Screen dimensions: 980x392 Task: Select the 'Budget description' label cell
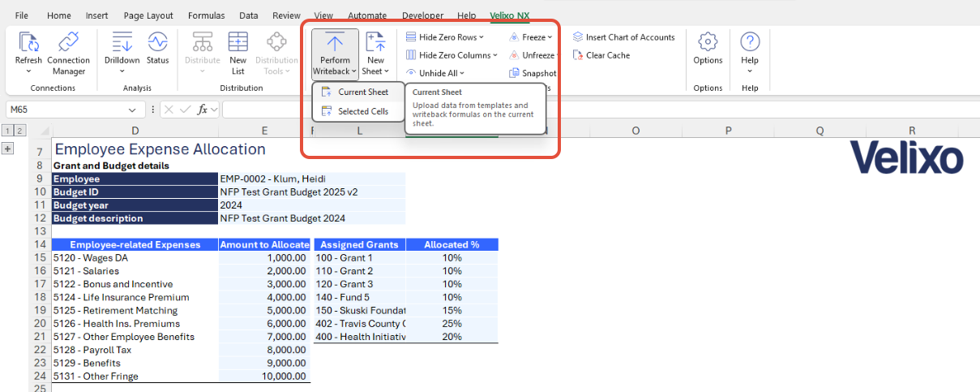tap(135, 218)
